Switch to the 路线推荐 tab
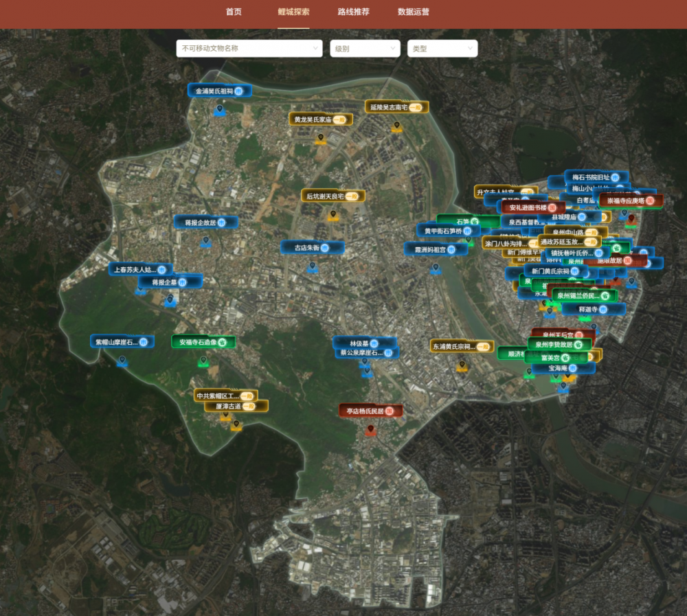 353,12
